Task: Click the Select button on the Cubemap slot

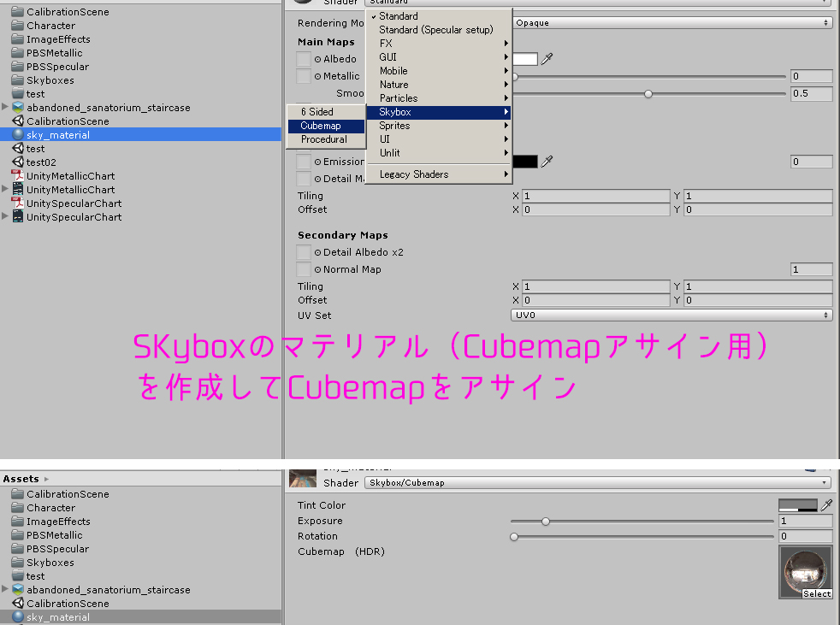Action: [x=816, y=593]
